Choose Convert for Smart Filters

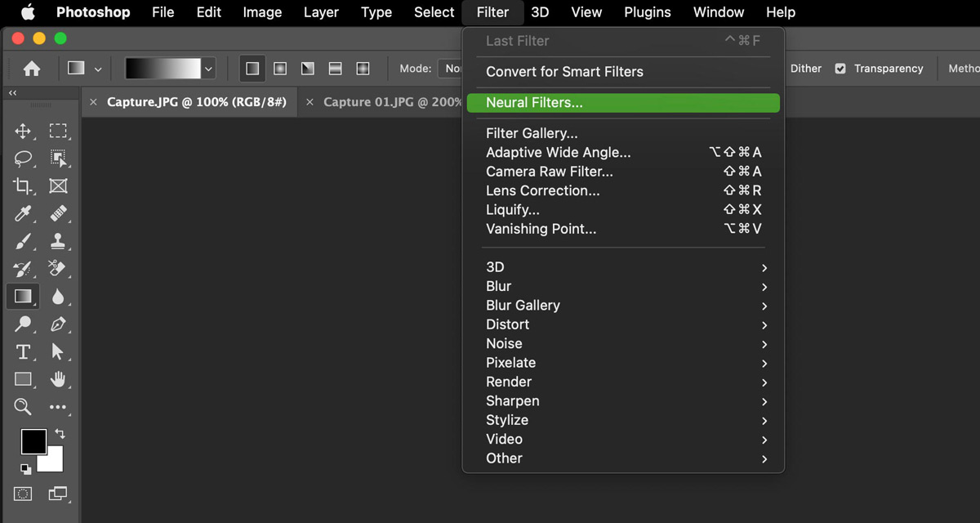click(x=623, y=72)
